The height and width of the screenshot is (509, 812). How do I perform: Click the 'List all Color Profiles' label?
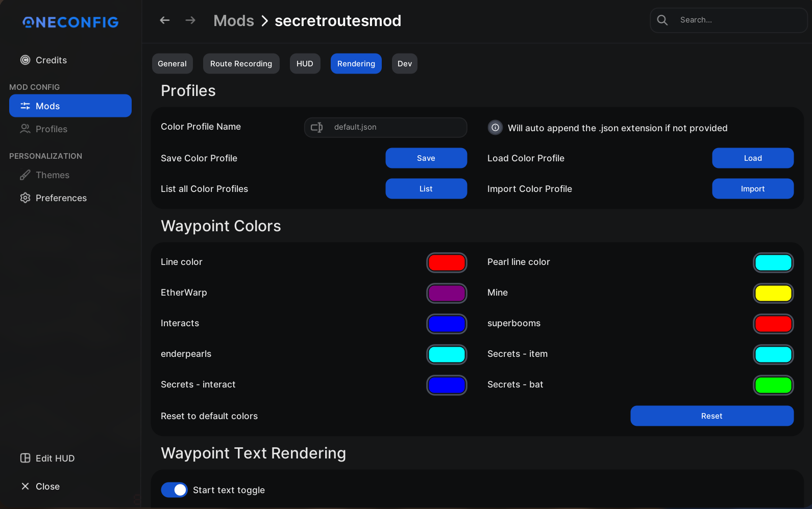coord(204,189)
